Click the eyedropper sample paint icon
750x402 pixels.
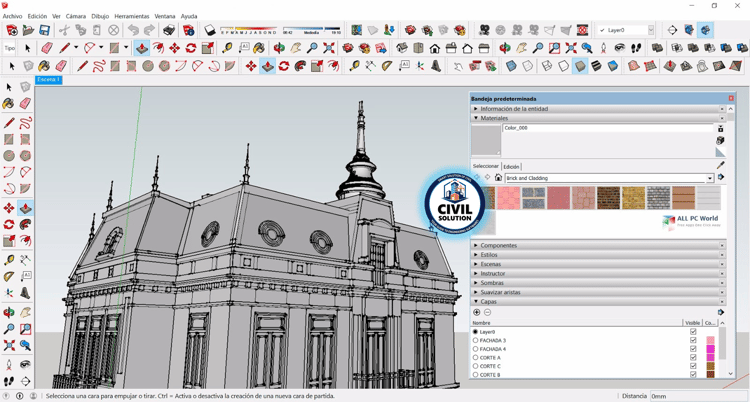720,165
